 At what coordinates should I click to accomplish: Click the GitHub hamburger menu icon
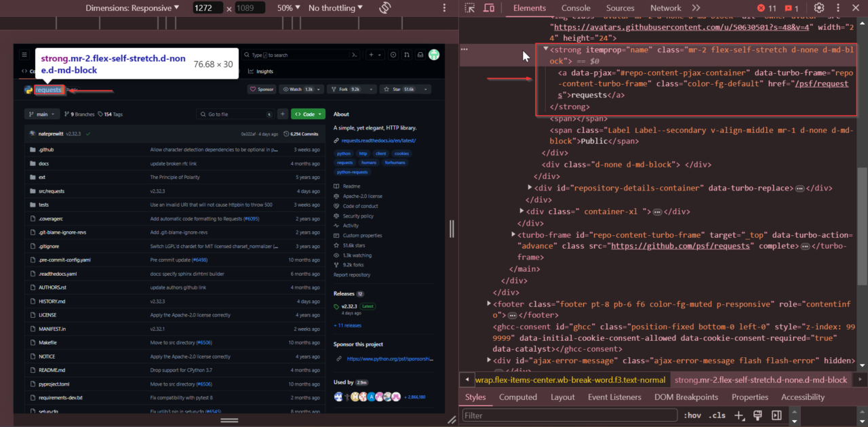[24, 55]
